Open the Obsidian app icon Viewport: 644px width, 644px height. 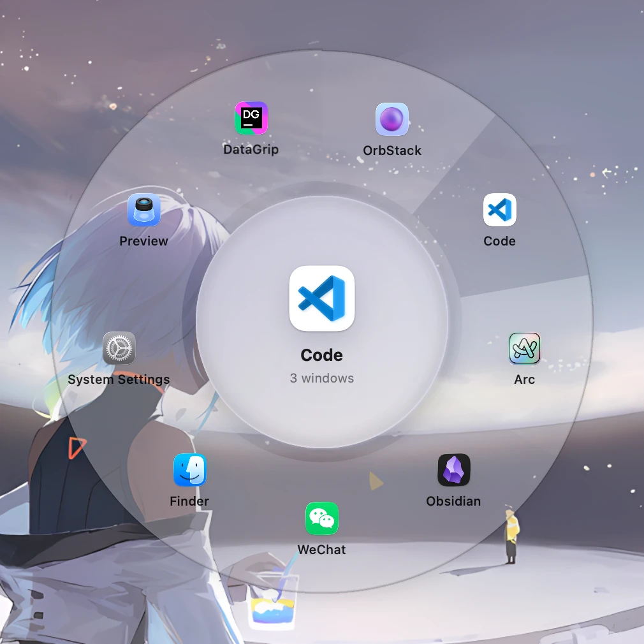(x=453, y=470)
